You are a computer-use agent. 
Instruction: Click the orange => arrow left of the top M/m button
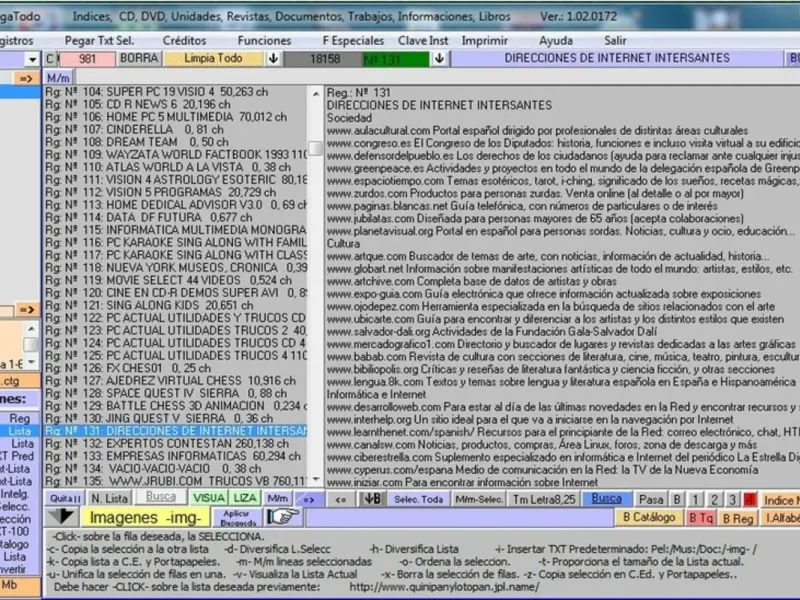click(27, 78)
